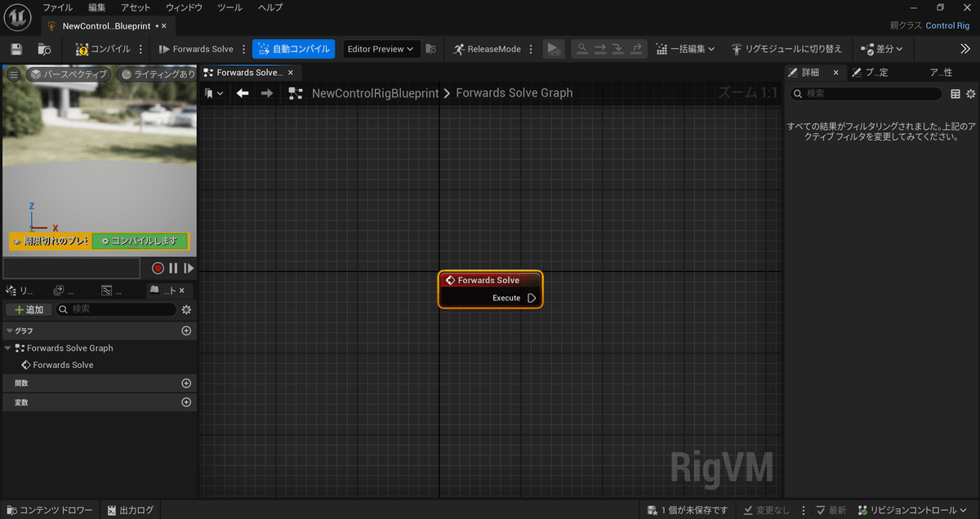Open the 一括編集 bulk edit dropdown
980x519 pixels.
(x=685, y=49)
